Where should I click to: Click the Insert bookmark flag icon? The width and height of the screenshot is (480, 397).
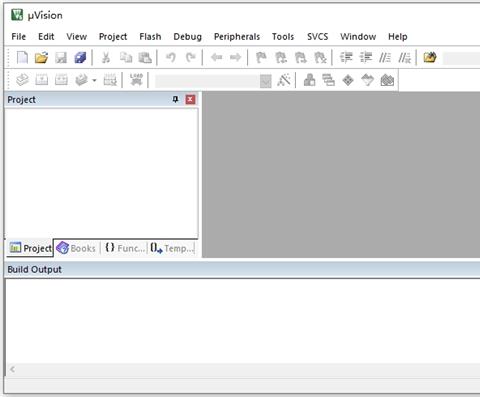tap(261, 57)
